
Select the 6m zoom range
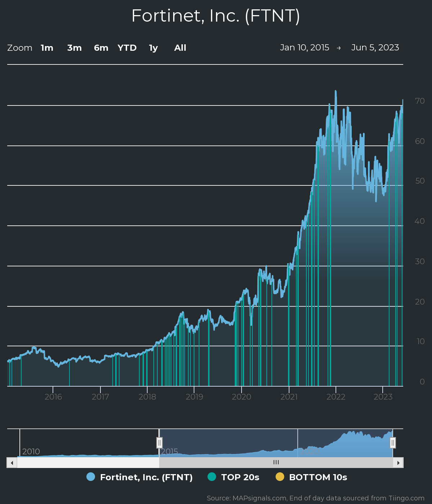point(101,48)
